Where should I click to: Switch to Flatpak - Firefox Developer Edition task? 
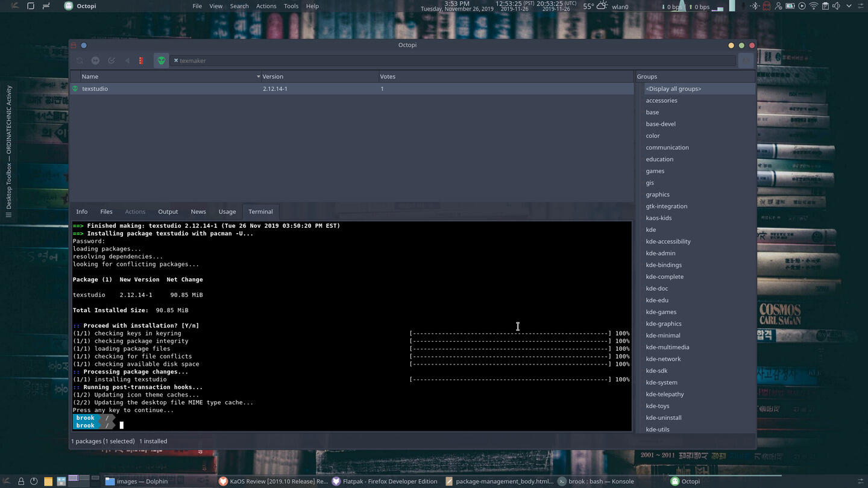click(x=385, y=481)
